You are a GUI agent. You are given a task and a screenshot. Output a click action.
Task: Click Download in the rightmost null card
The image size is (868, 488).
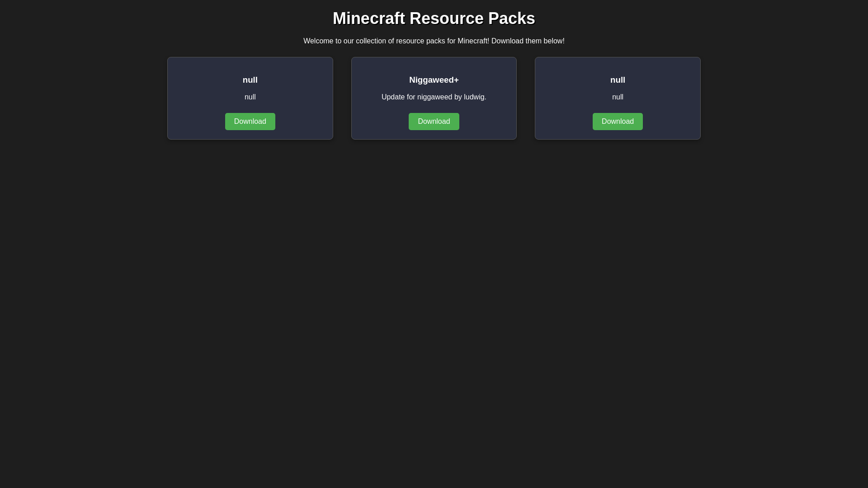(618, 122)
